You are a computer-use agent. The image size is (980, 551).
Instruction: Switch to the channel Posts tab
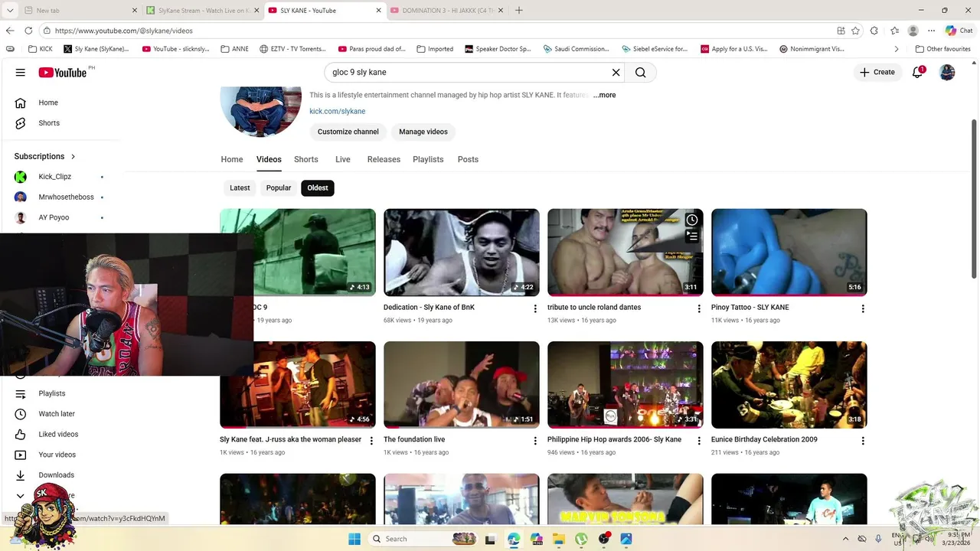coord(468,159)
